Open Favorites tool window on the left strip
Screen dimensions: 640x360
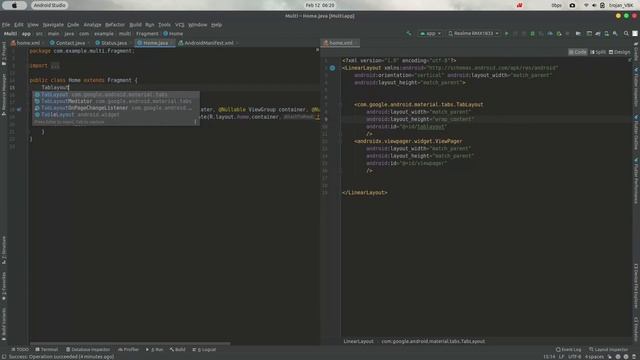[x=4, y=287]
